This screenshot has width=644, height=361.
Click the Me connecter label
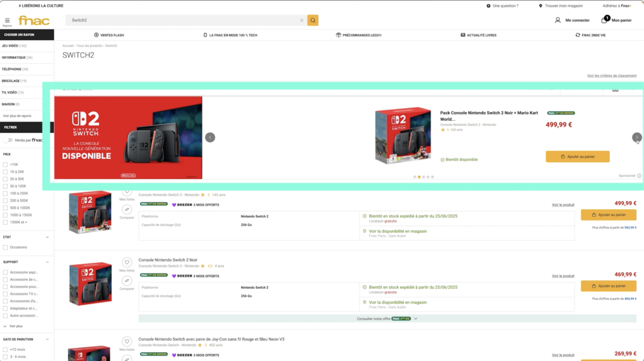pos(577,20)
